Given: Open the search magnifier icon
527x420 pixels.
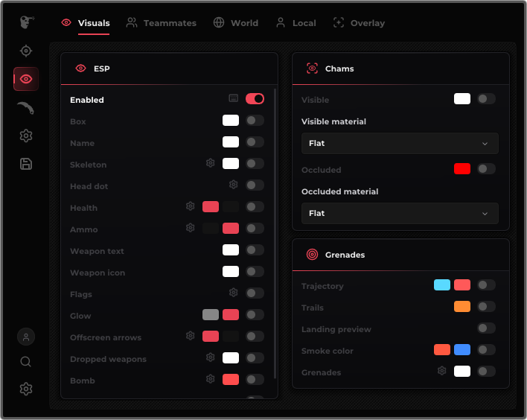Looking at the screenshot, I should point(26,362).
